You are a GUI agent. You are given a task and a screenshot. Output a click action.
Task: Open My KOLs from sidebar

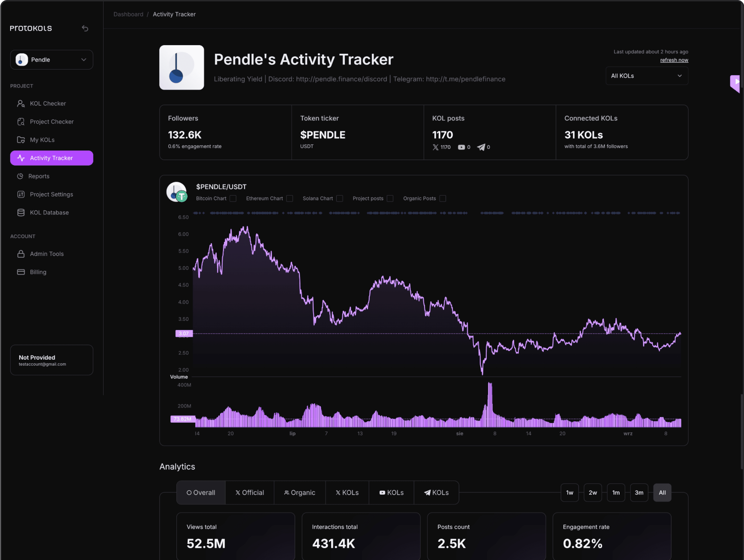coord(52,140)
